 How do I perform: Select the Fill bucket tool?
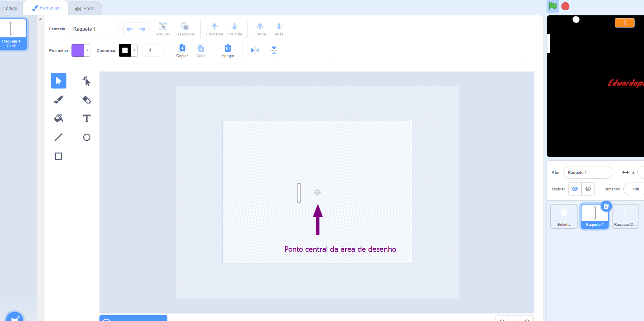click(x=59, y=118)
